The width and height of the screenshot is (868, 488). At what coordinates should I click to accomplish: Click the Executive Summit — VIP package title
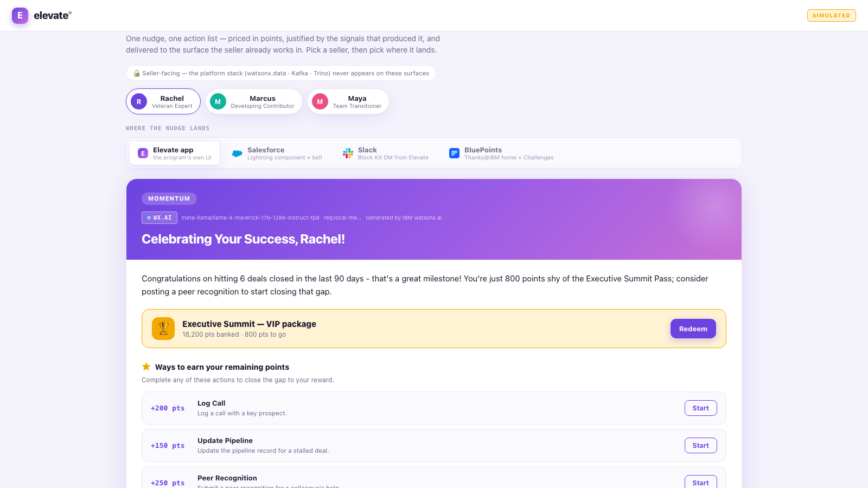pos(249,324)
